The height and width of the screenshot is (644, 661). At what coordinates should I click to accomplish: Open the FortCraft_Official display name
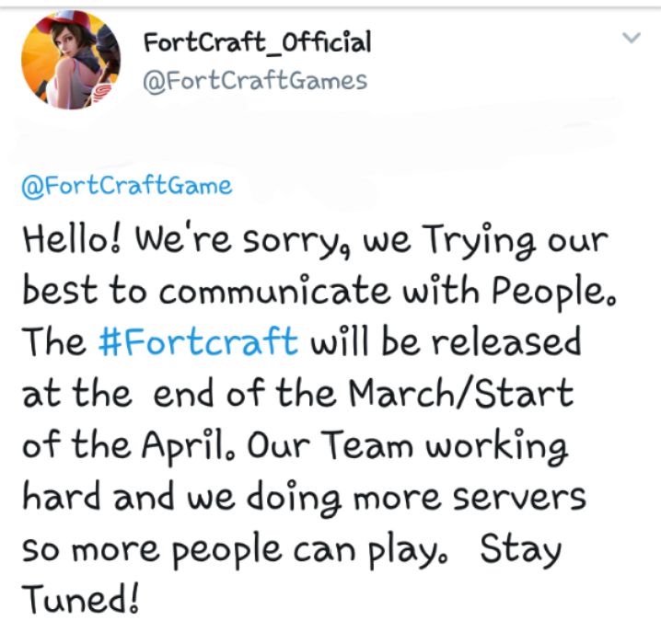pos(257,41)
